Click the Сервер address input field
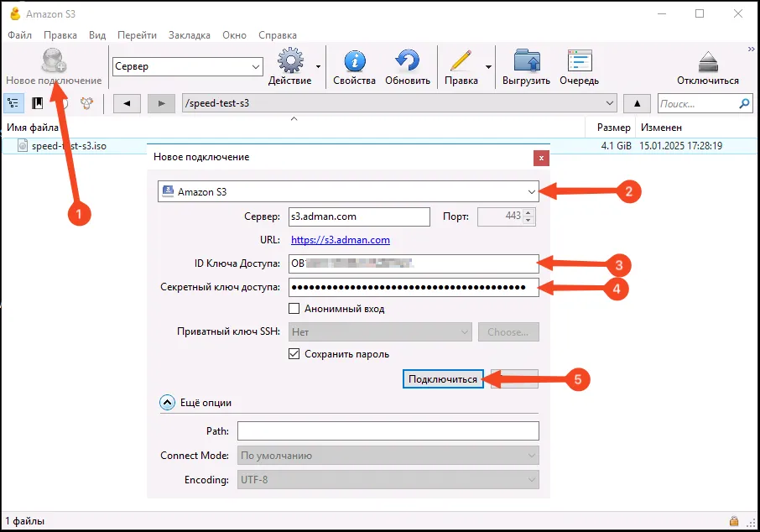Viewport: 760px width, 532px height. (359, 216)
